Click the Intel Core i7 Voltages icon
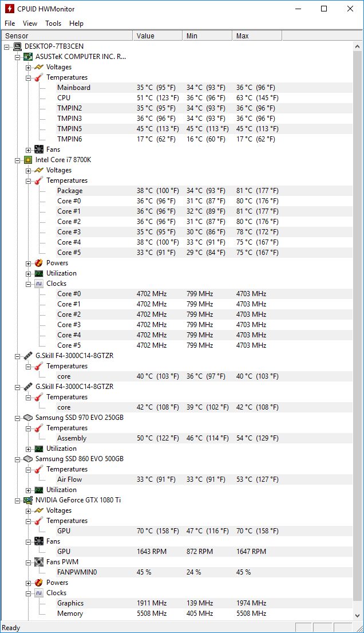This screenshot has width=364, height=633. pos(39,170)
